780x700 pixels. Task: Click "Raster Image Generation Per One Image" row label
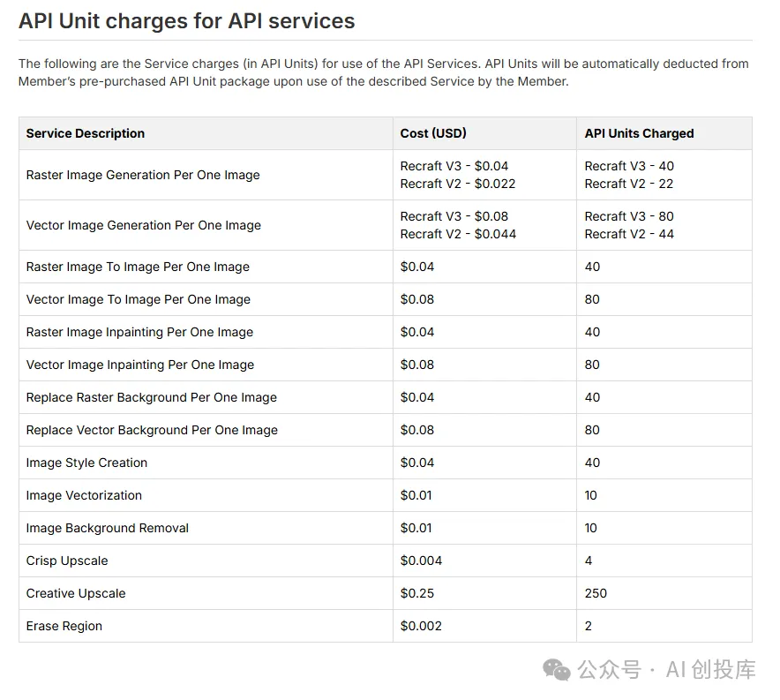pos(143,175)
